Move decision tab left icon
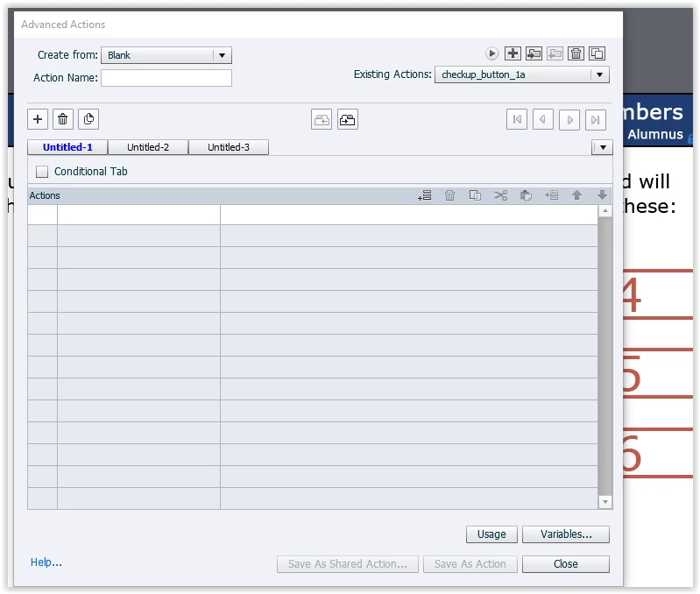The width and height of the screenshot is (700, 594). pos(322,120)
